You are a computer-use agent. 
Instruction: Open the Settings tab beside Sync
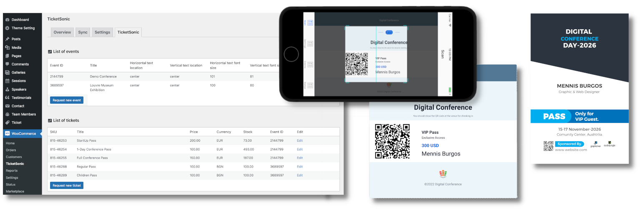pos(102,32)
